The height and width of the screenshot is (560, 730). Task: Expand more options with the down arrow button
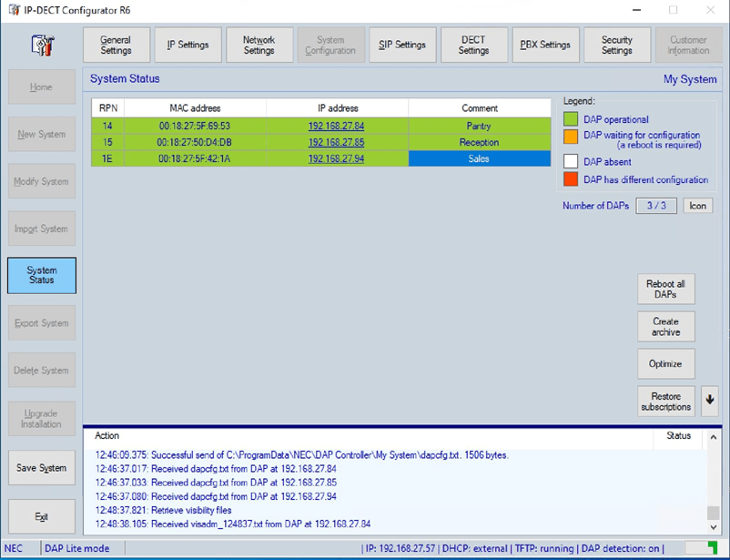(x=709, y=400)
